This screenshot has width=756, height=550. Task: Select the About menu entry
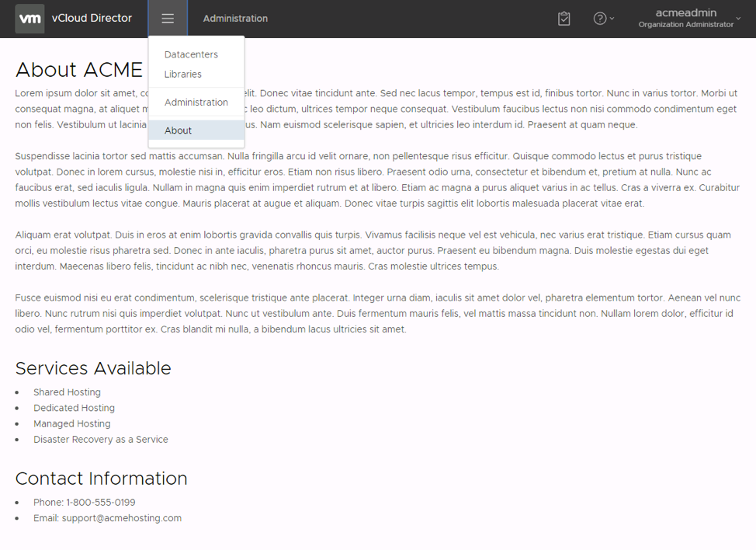(x=178, y=131)
